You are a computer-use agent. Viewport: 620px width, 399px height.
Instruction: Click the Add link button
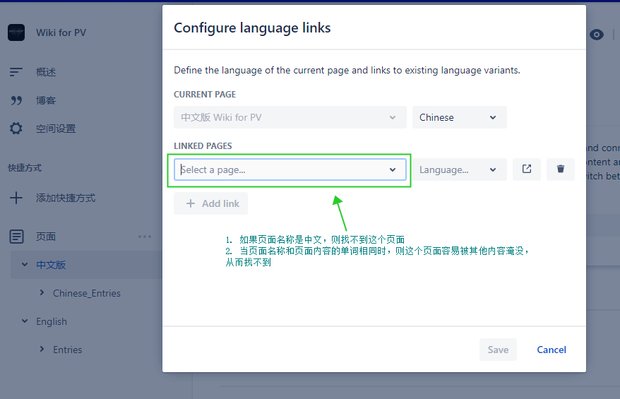click(211, 203)
